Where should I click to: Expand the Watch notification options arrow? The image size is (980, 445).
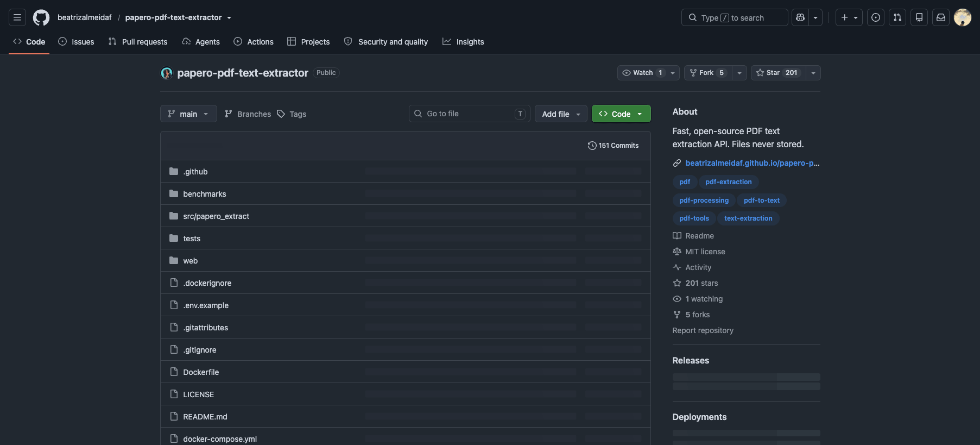(673, 73)
